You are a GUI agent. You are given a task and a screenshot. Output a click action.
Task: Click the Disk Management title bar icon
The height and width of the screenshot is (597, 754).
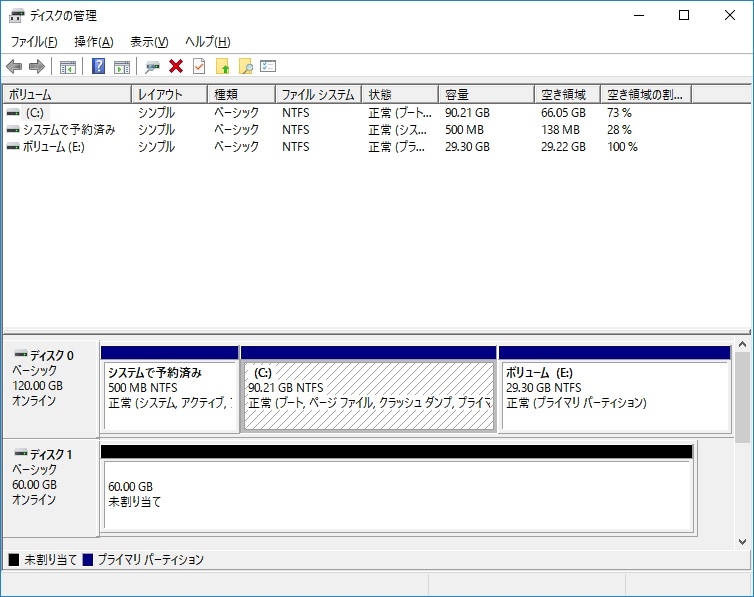pos(16,16)
